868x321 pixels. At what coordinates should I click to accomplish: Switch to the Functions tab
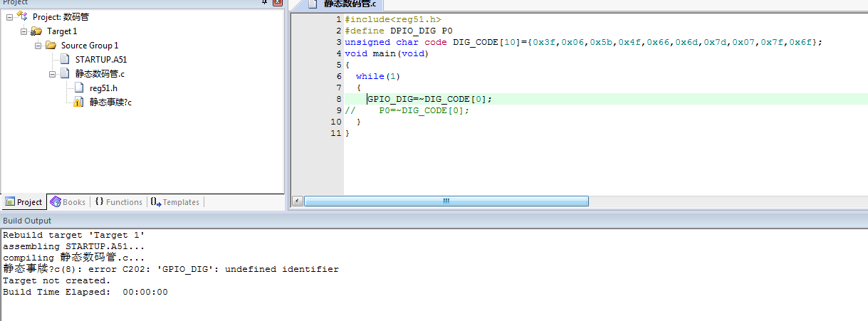(x=118, y=202)
